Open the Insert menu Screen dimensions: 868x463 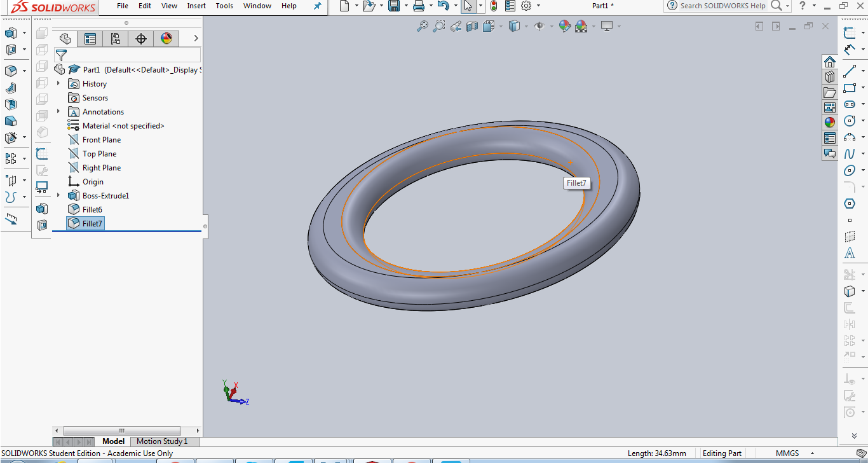click(x=196, y=6)
